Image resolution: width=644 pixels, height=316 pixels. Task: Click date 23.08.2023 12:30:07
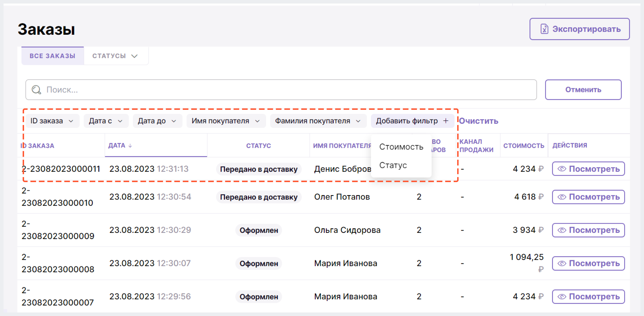[150, 263]
